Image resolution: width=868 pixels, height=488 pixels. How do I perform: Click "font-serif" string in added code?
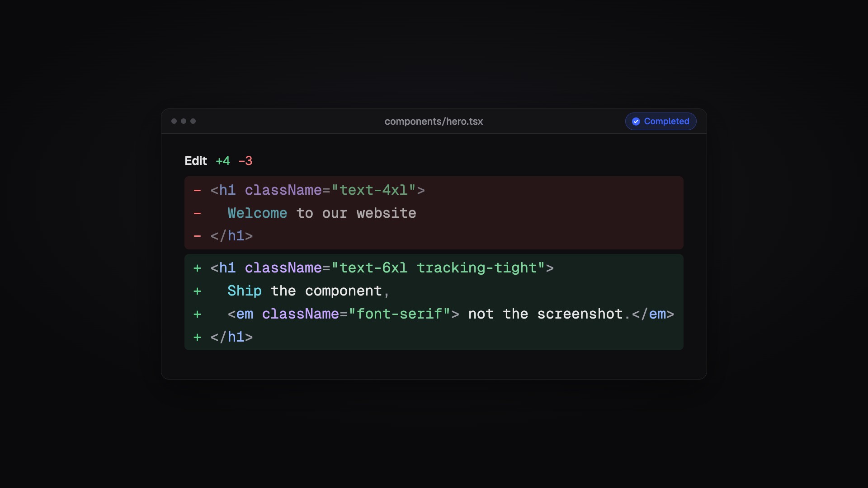[x=400, y=314]
